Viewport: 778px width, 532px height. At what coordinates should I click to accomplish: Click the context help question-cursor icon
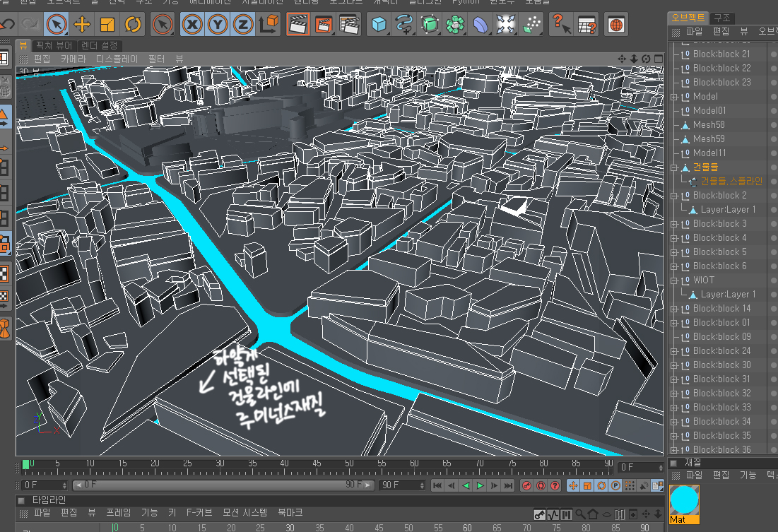[x=561, y=24]
